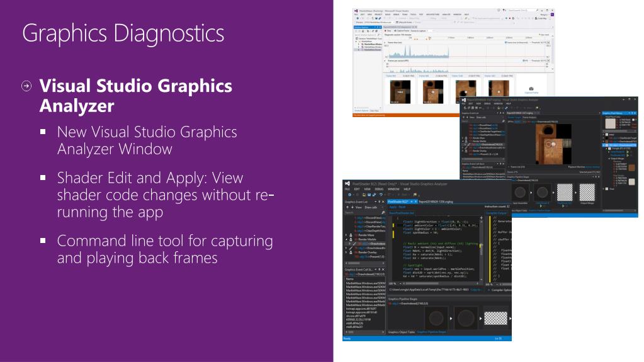
Task: Click Code Map button in Visual Studio toolbar
Action: pos(541,18)
